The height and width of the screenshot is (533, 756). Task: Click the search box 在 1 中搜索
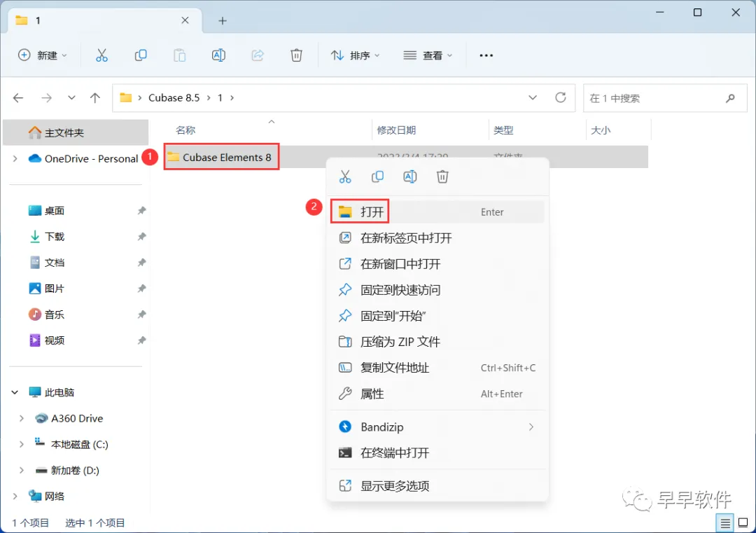tap(664, 98)
